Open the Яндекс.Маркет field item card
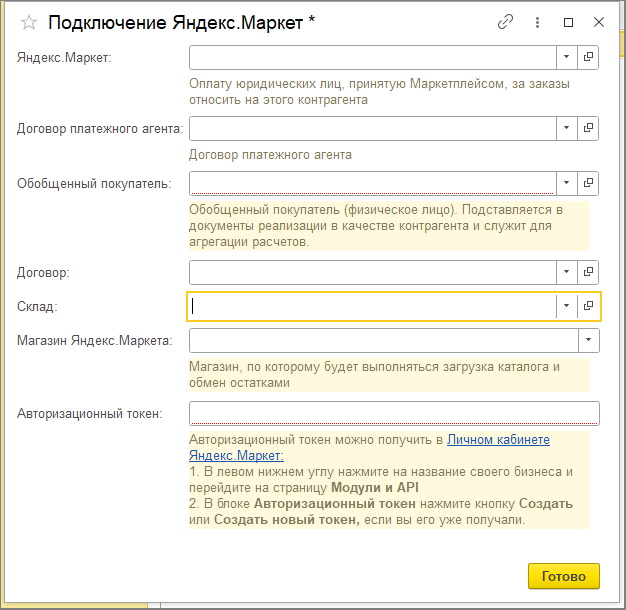This screenshot has height=610, width=626. [x=588, y=57]
